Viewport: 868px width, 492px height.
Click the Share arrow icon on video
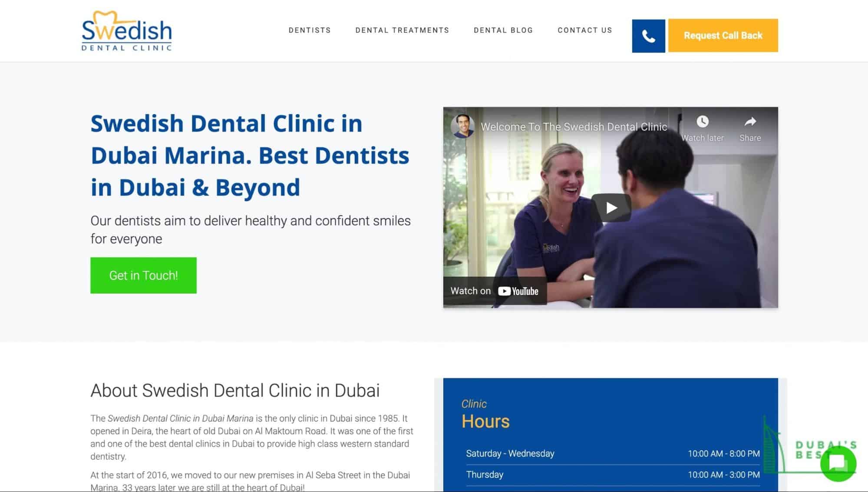tap(750, 122)
